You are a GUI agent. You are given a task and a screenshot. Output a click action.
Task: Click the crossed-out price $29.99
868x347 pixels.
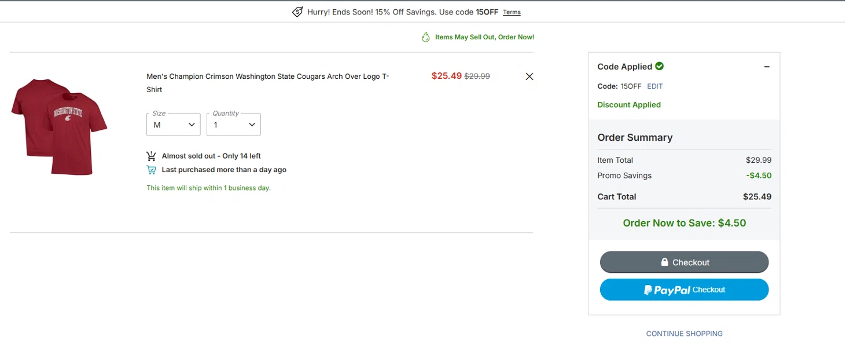(x=477, y=76)
